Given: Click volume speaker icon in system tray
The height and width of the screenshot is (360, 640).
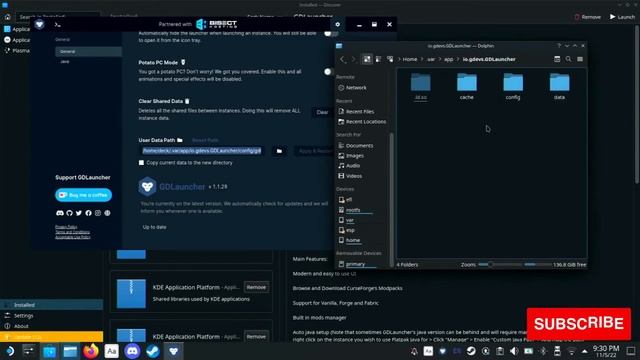Looking at the screenshot, I should [x=514, y=351].
